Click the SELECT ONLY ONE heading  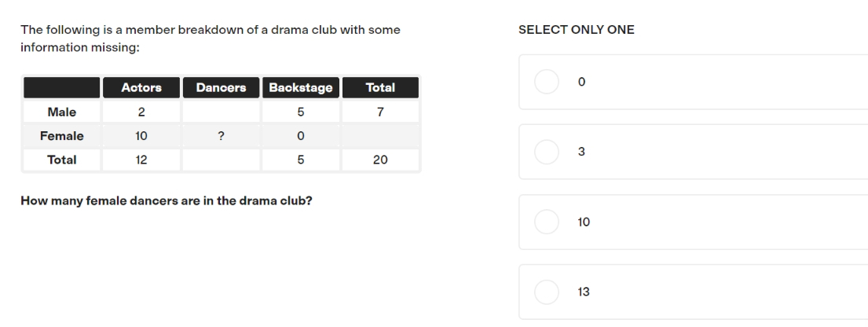coord(577,30)
